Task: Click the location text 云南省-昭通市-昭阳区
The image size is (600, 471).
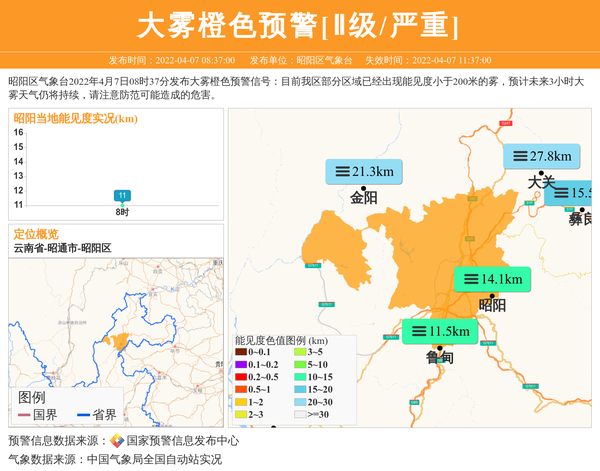Action: (x=62, y=248)
